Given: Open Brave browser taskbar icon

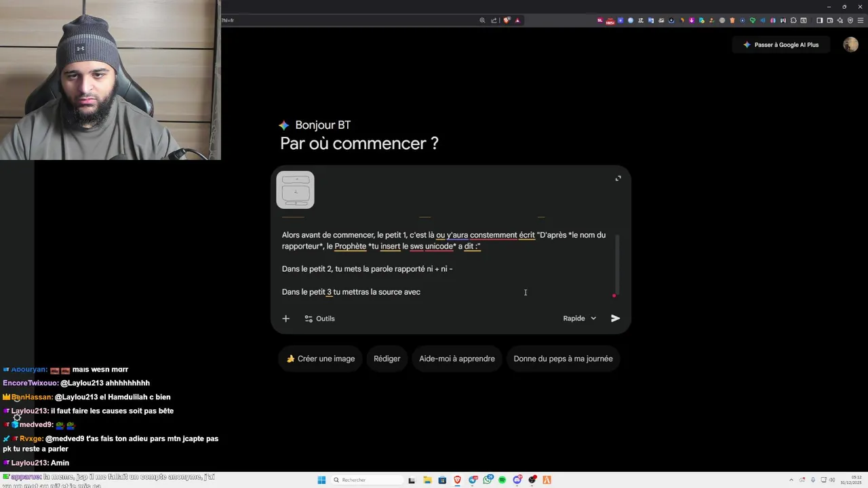Looking at the screenshot, I should click(457, 480).
